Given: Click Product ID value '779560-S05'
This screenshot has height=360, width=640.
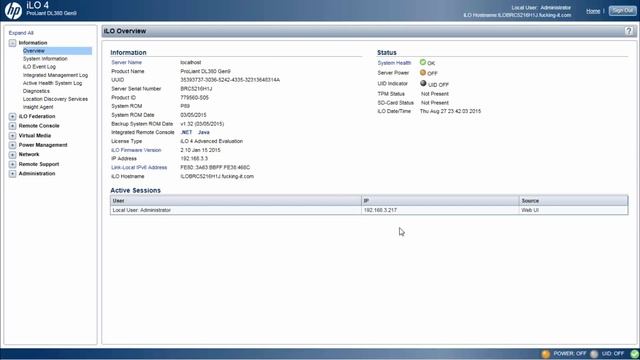Looking at the screenshot, I should (194, 98).
